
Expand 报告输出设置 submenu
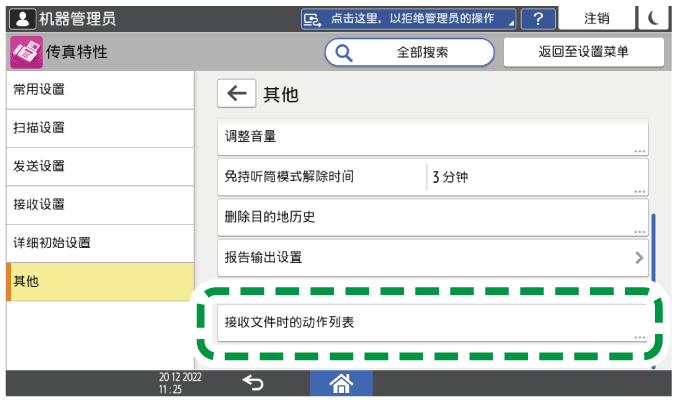click(432, 257)
